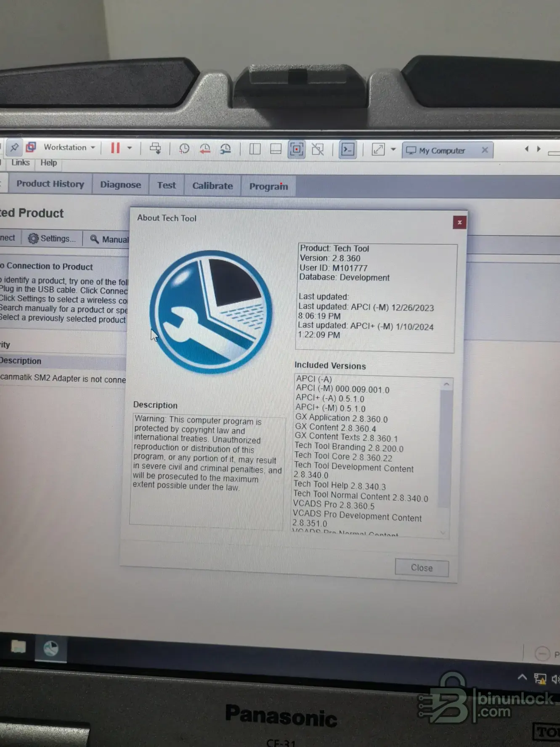Viewport: 560px width, 747px height.
Task: Open the Links menu
Action: pyautogui.click(x=20, y=163)
